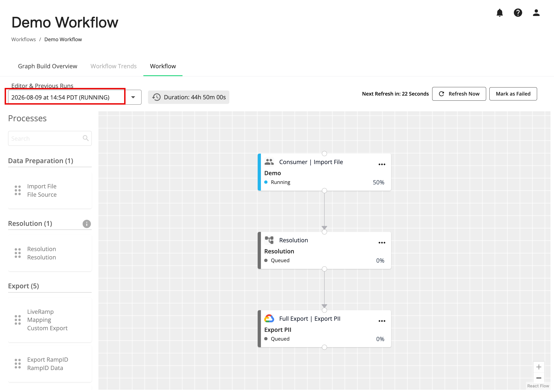
Task: Click the Resolution section info icon
Action: click(x=86, y=224)
